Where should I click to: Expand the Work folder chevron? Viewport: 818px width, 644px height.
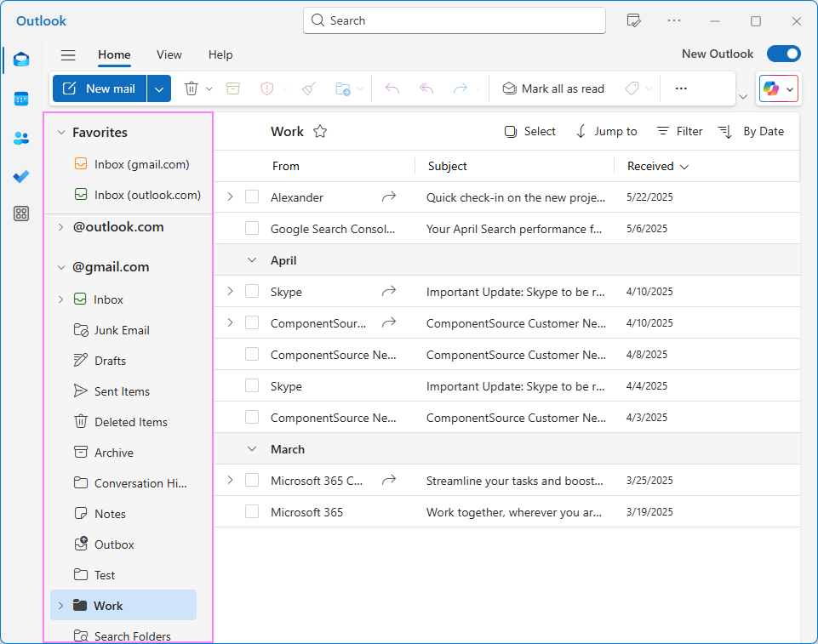[x=61, y=606]
